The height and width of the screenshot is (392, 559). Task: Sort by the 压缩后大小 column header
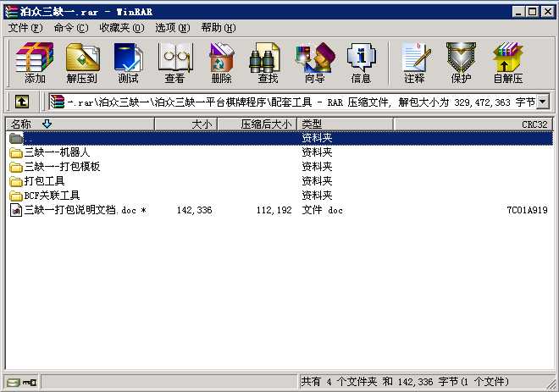coord(257,124)
